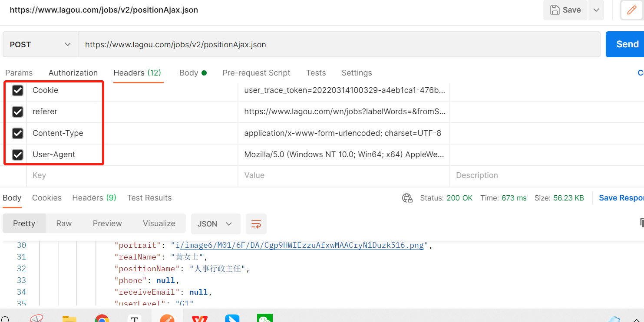Image resolution: width=644 pixels, height=322 pixels.
Task: Click the network security globe icon
Action: (x=407, y=198)
